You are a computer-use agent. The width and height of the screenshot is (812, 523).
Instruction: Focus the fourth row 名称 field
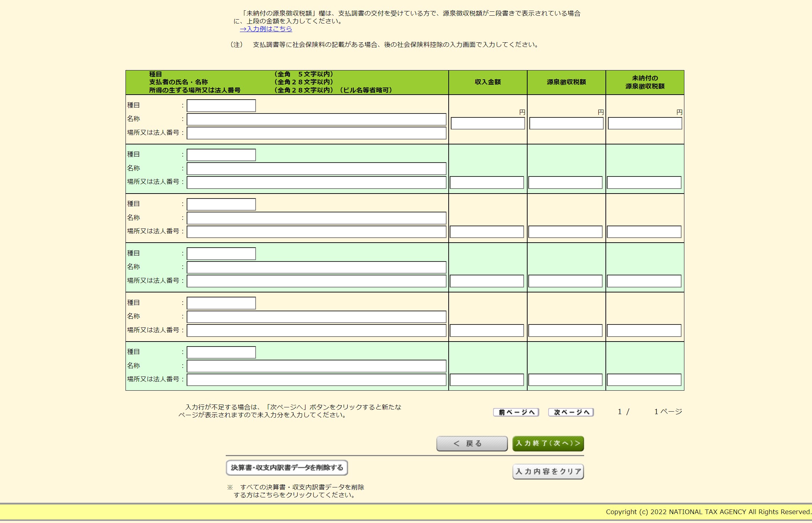pos(316,267)
